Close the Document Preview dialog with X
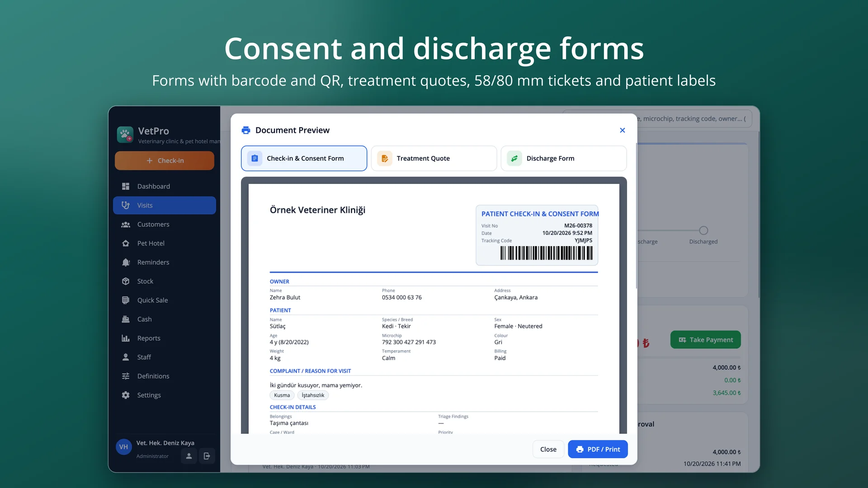 pyautogui.click(x=623, y=130)
